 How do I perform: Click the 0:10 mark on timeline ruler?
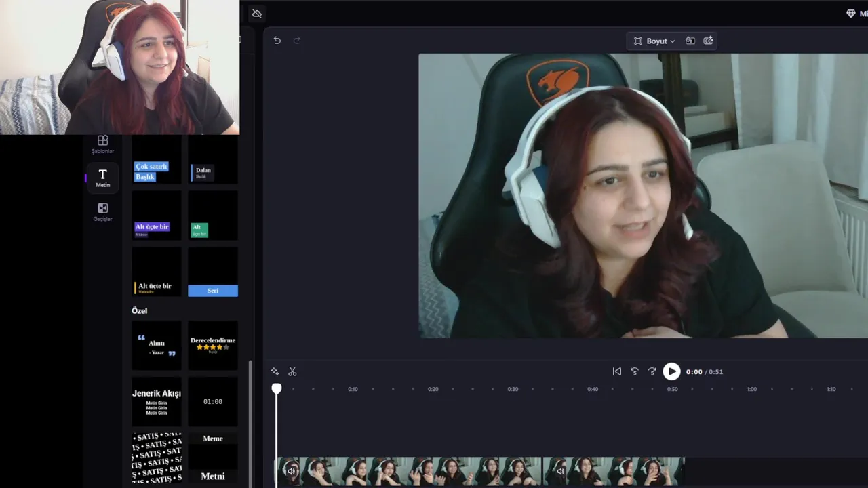353,389
